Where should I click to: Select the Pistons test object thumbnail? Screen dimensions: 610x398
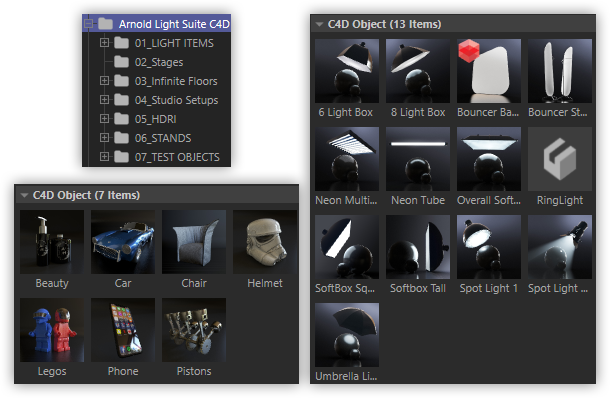[x=194, y=330]
